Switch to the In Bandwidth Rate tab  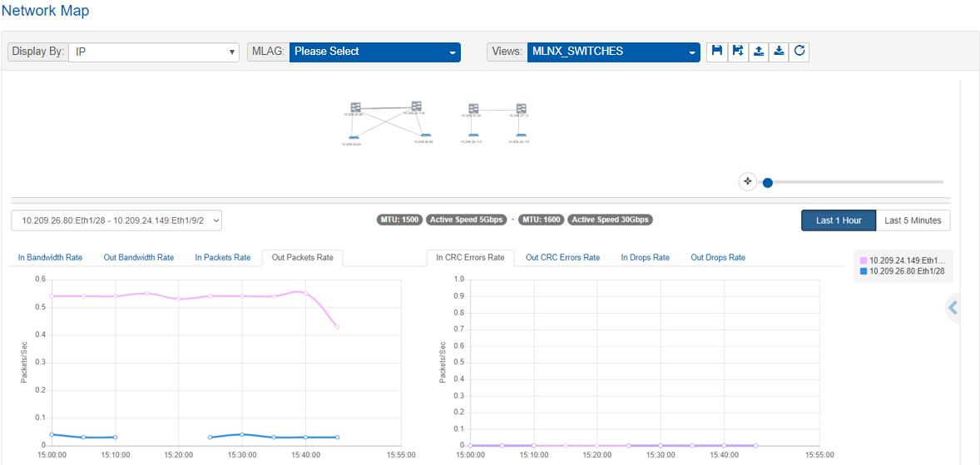(x=50, y=258)
